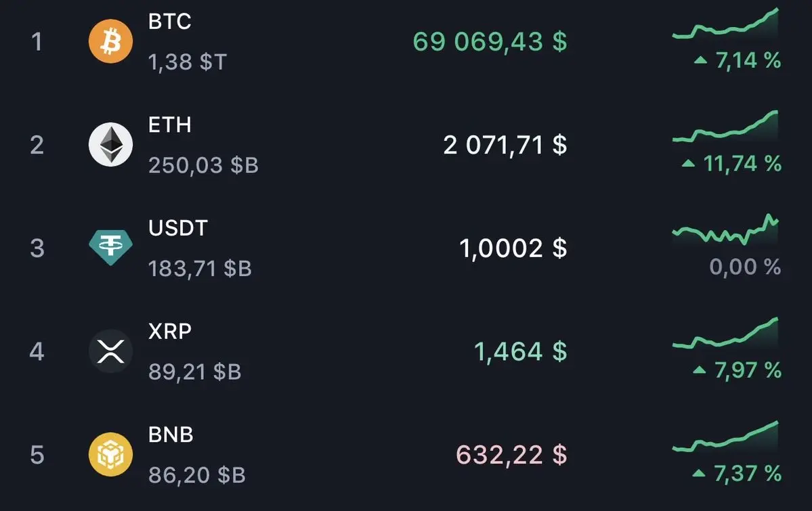Open the ETH sparkline chart
Screen dimensions: 812x511
pos(725,127)
